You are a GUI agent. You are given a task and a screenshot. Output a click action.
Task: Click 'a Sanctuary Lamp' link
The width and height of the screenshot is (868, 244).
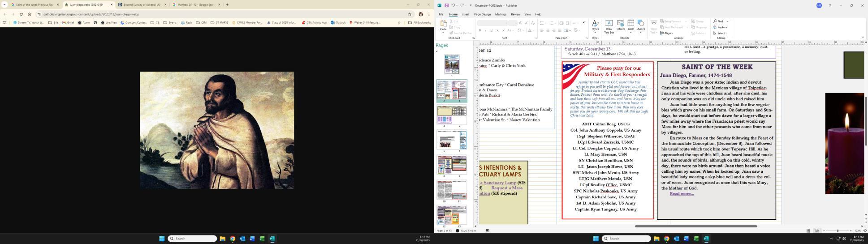(498, 183)
